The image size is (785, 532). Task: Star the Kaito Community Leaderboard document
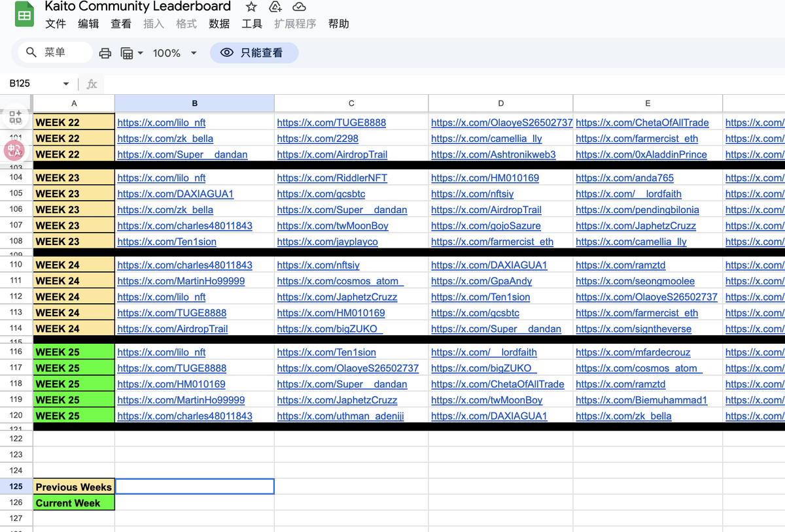[x=251, y=7]
